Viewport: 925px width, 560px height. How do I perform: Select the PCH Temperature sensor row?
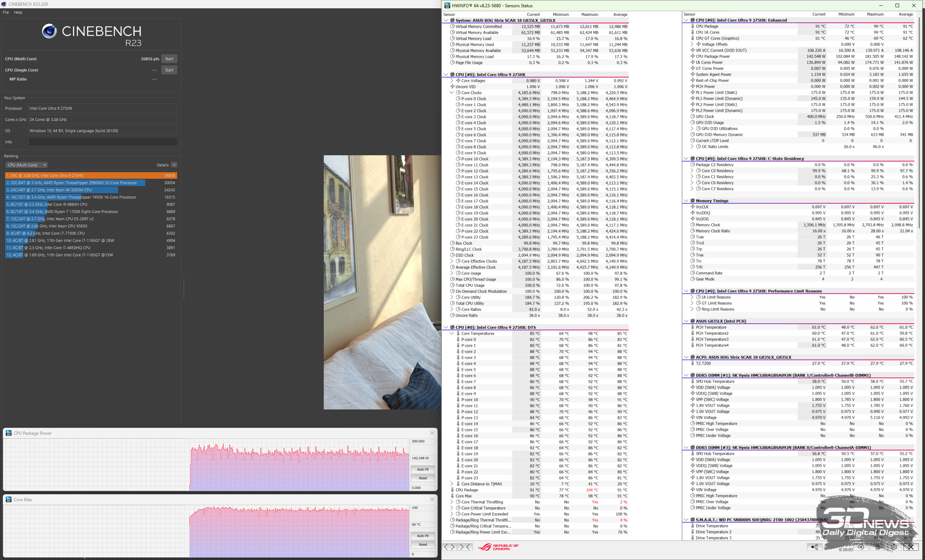(801, 327)
